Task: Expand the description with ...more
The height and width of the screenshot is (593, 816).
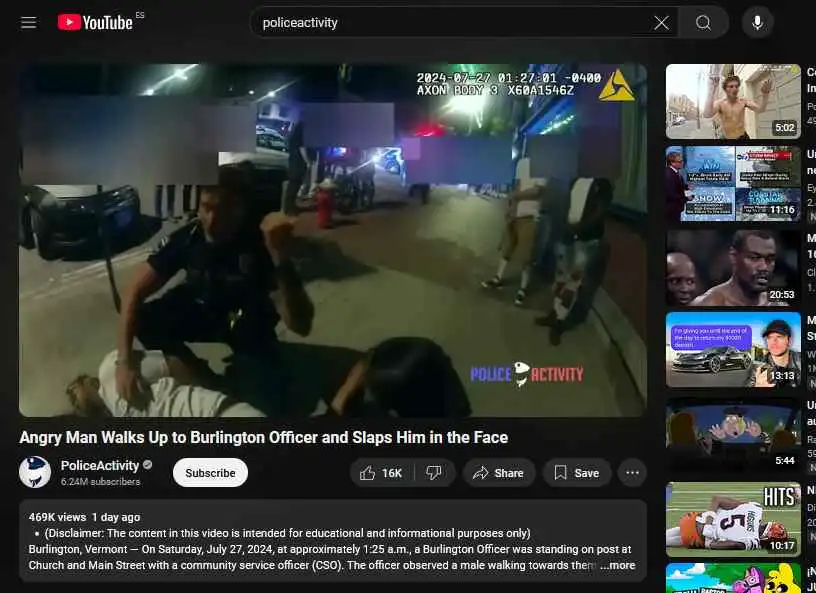Action: [x=618, y=565]
